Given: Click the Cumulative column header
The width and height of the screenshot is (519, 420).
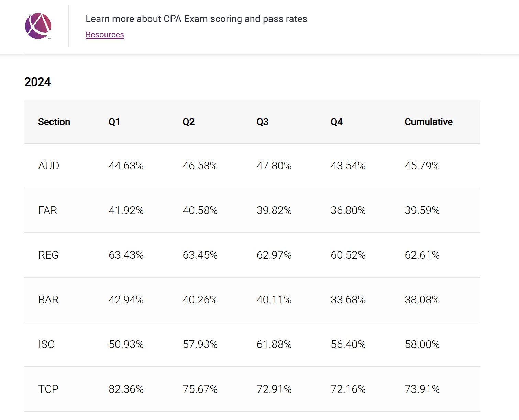Looking at the screenshot, I should pos(428,122).
